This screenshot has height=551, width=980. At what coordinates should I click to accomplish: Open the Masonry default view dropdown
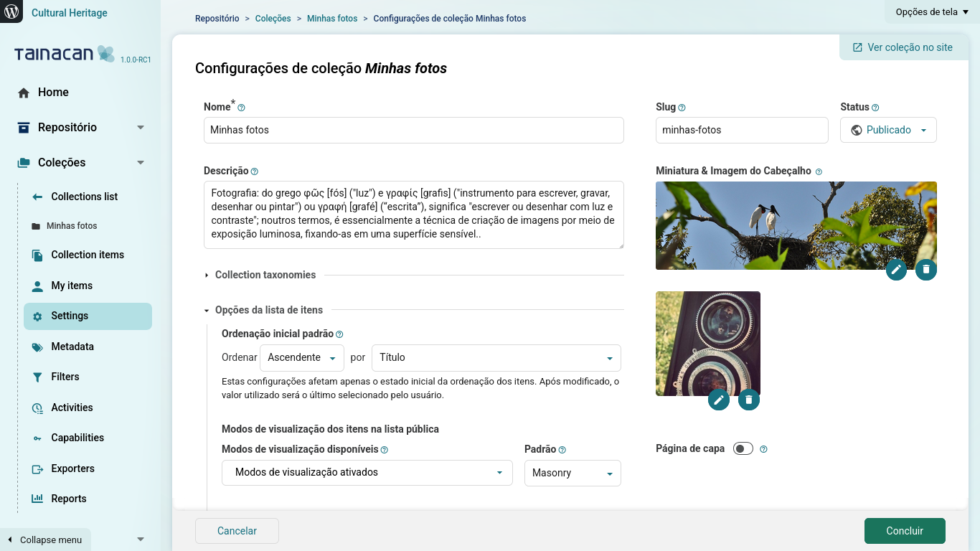tap(572, 474)
